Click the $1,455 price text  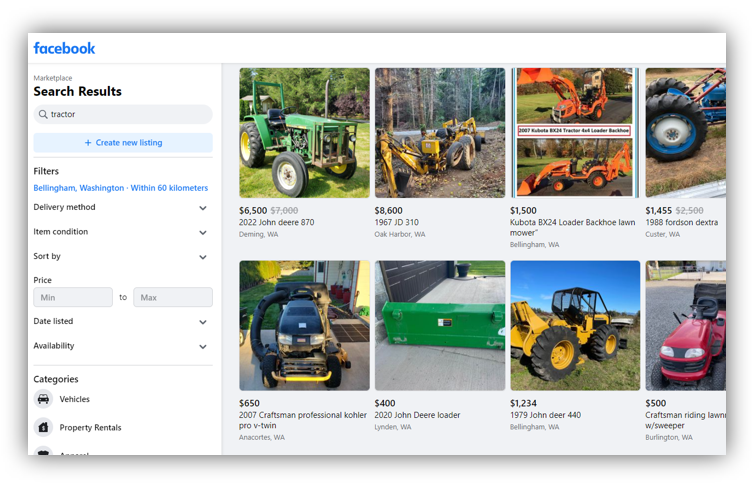[658, 211]
